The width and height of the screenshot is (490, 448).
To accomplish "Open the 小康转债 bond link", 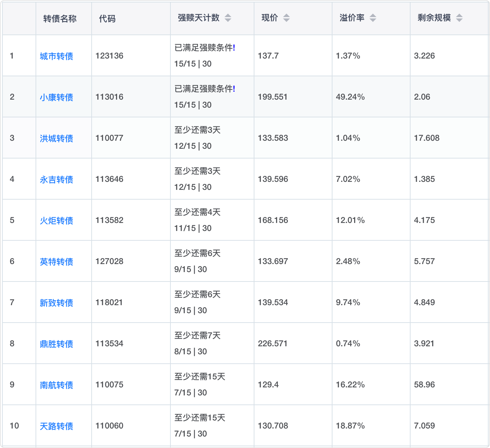I will [56, 97].
